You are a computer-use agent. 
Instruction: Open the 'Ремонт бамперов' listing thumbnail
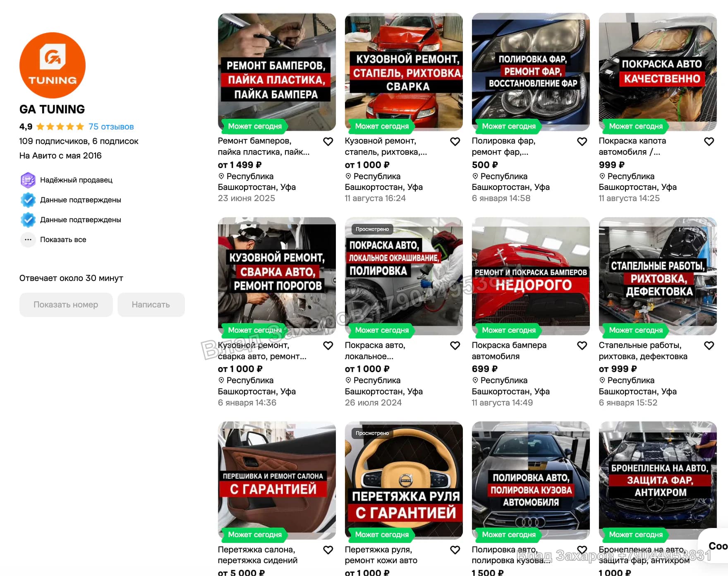(277, 72)
